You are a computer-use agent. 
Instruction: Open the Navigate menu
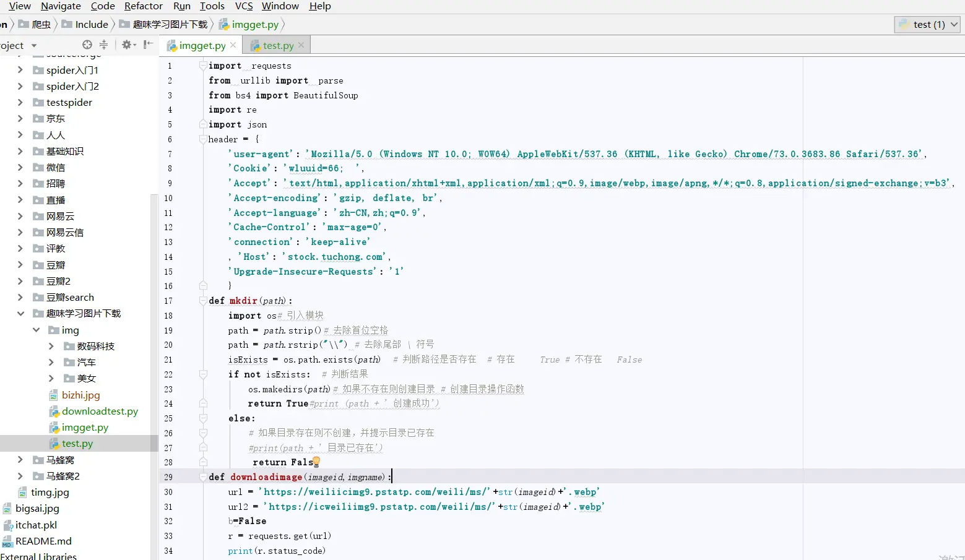(61, 6)
